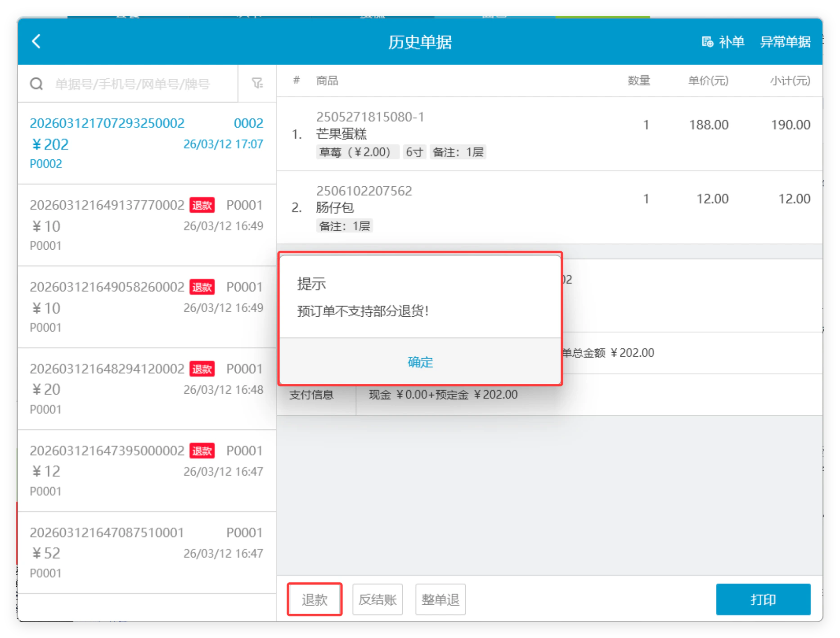
Task: Click the 退款 badge on order 20260312164829412002
Action: 202,369
